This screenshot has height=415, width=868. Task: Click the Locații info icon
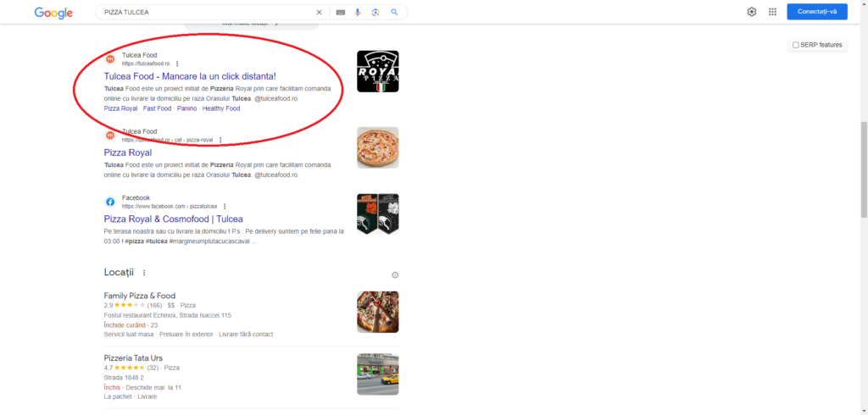[x=395, y=275]
